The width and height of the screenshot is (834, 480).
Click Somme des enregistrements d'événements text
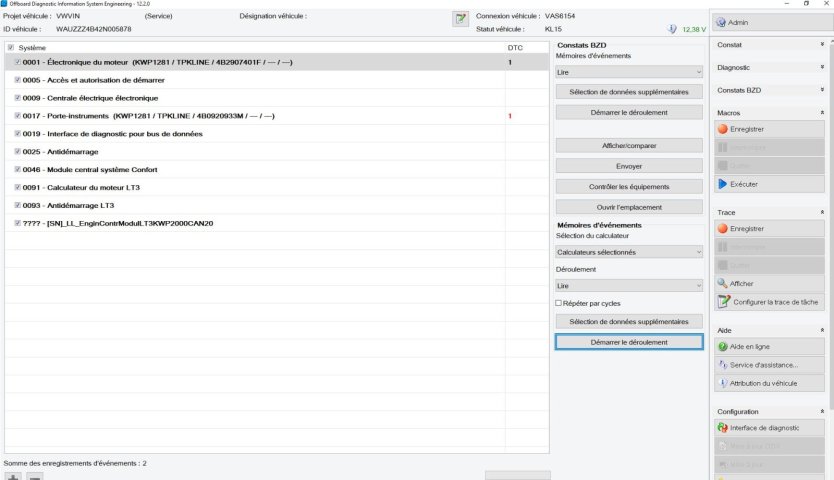point(75,464)
